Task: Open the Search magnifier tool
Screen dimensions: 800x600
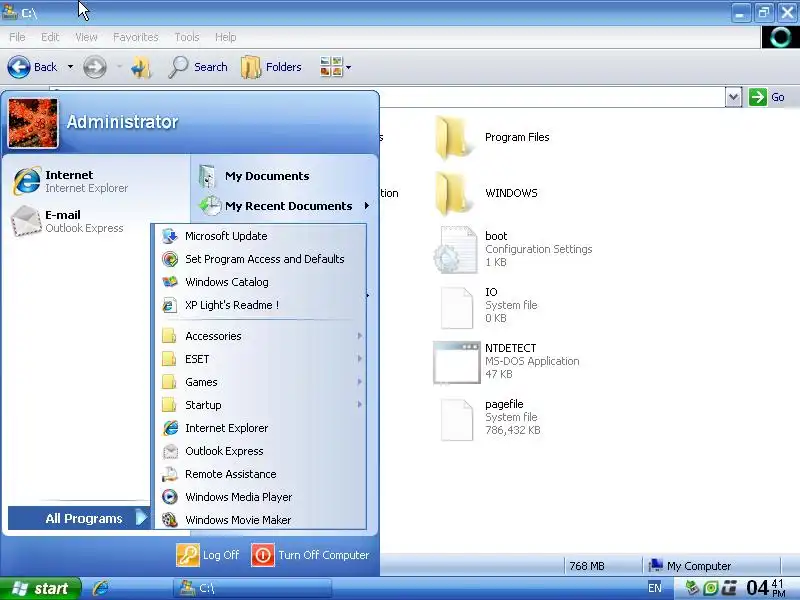Action: pyautogui.click(x=198, y=67)
